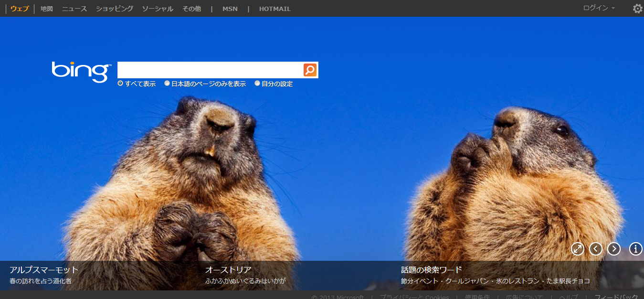Screen dimensions: 644x299
Task: Open the その他 menu
Action: [191, 9]
